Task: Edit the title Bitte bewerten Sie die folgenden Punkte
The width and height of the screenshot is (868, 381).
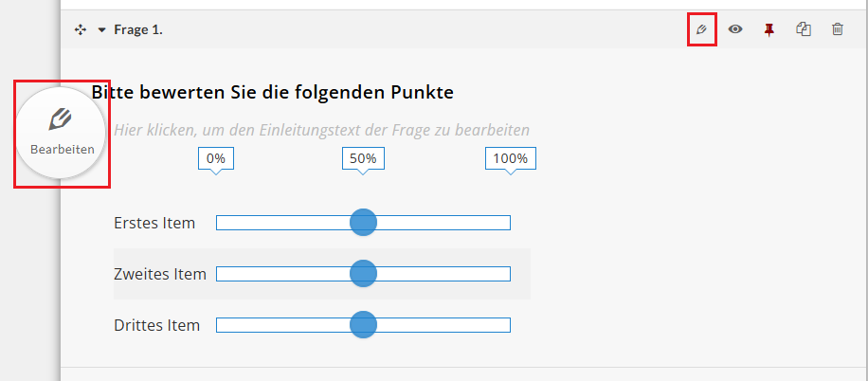Action: [272, 92]
